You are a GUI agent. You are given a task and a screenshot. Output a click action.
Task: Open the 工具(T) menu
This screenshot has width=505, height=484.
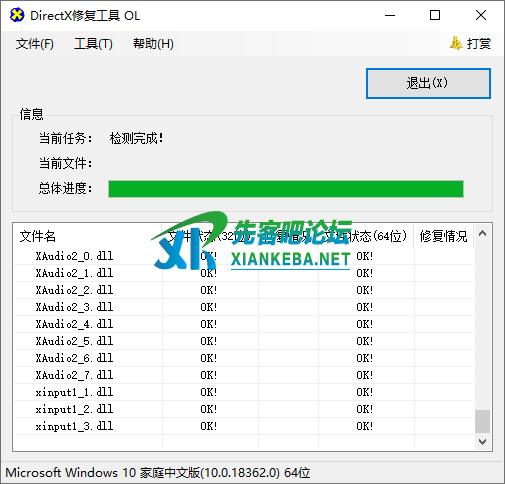pos(93,44)
